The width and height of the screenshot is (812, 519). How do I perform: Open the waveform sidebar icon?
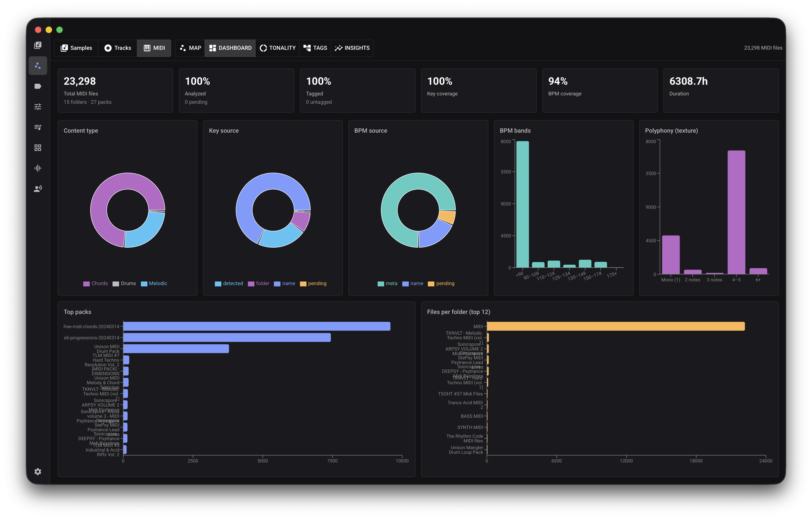click(x=38, y=168)
